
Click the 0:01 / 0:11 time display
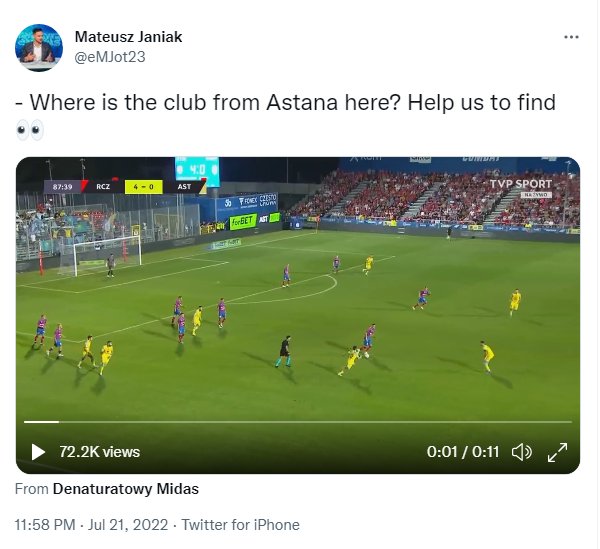[463, 452]
